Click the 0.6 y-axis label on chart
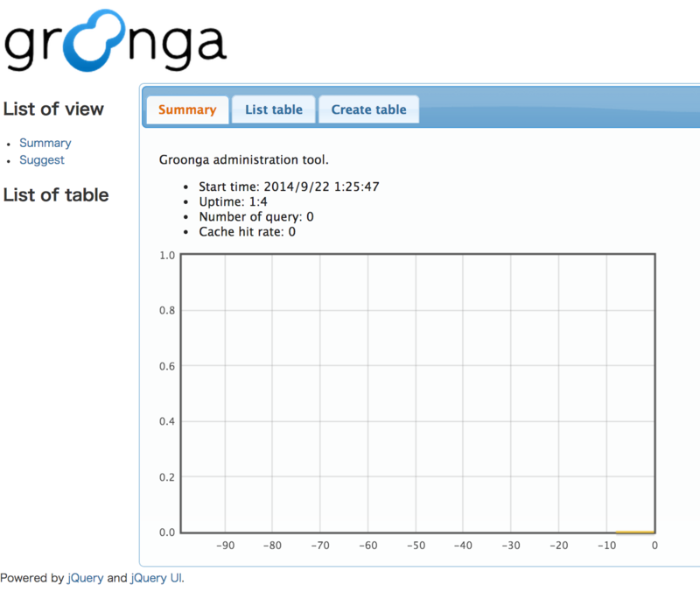 click(167, 366)
